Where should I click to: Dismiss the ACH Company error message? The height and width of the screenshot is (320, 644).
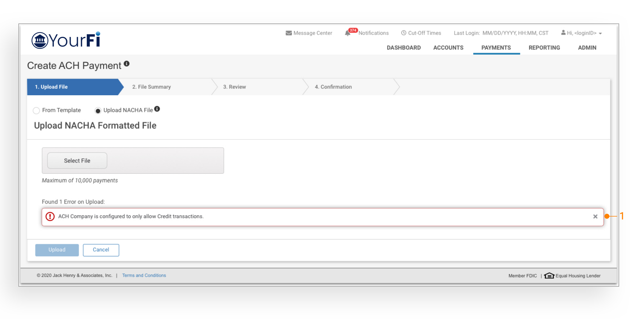tap(595, 217)
